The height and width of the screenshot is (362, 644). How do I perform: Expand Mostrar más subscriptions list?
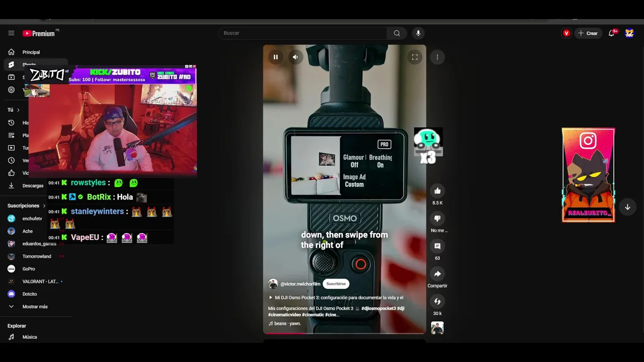[35, 307]
